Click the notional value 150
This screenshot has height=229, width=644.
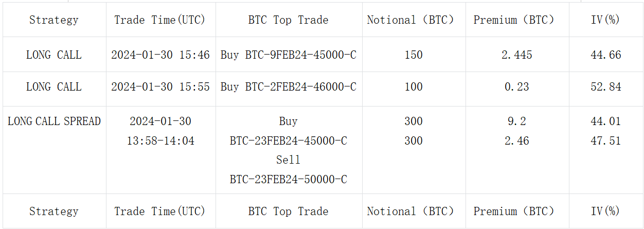coord(414,55)
